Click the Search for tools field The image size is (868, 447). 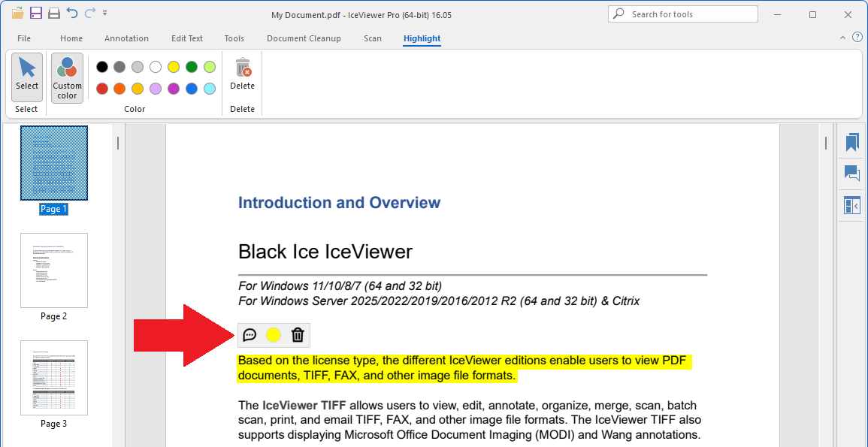click(x=683, y=14)
